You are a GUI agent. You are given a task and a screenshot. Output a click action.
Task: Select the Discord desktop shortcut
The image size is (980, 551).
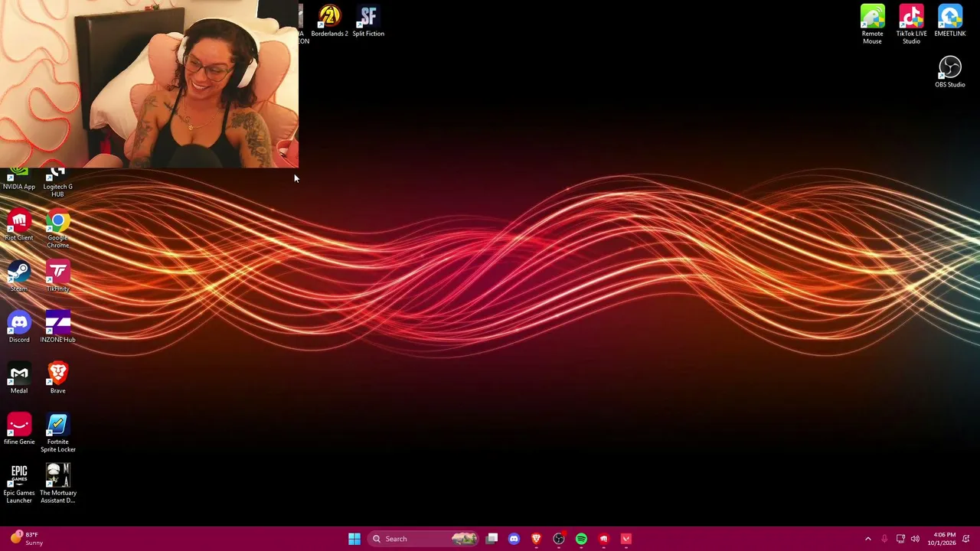click(19, 328)
